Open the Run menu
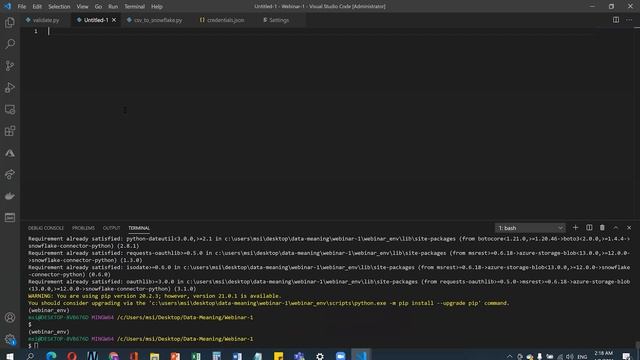The image size is (640, 360). (x=113, y=7)
